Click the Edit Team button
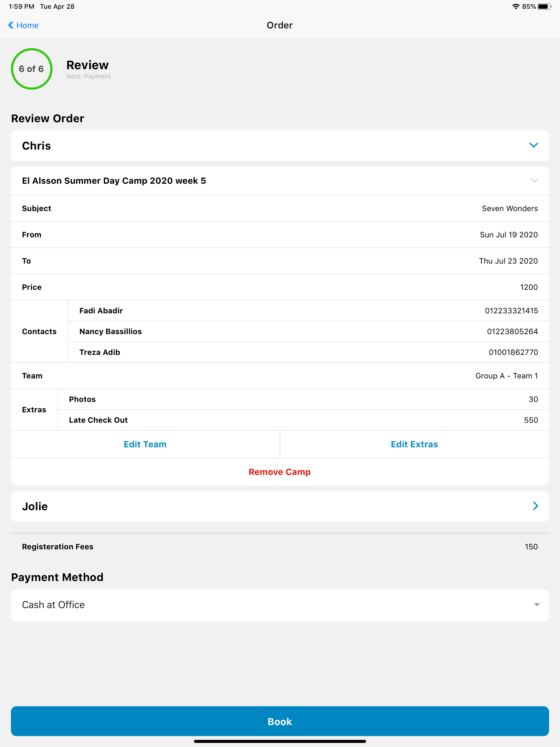The height and width of the screenshot is (747, 560). pos(145,444)
